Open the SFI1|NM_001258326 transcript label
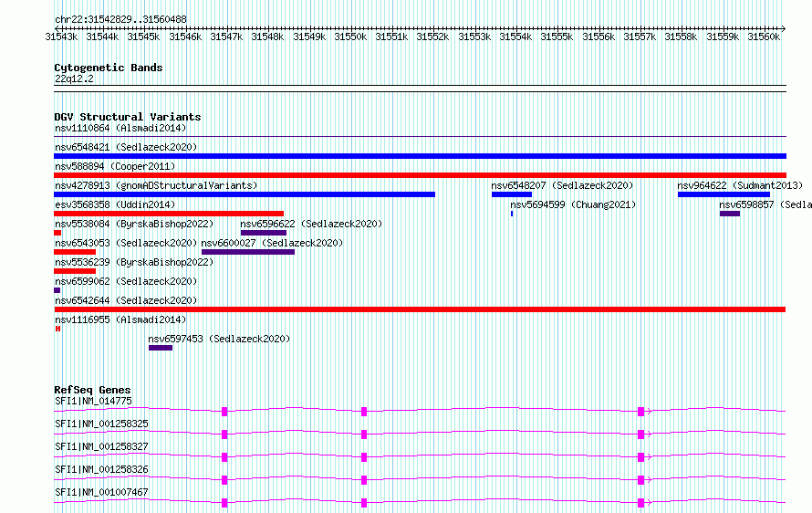Viewport: 812px width, 513px height. click(101, 469)
